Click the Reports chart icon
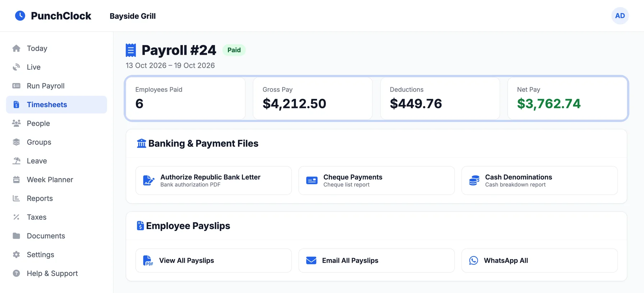644x293 pixels. pos(16,198)
